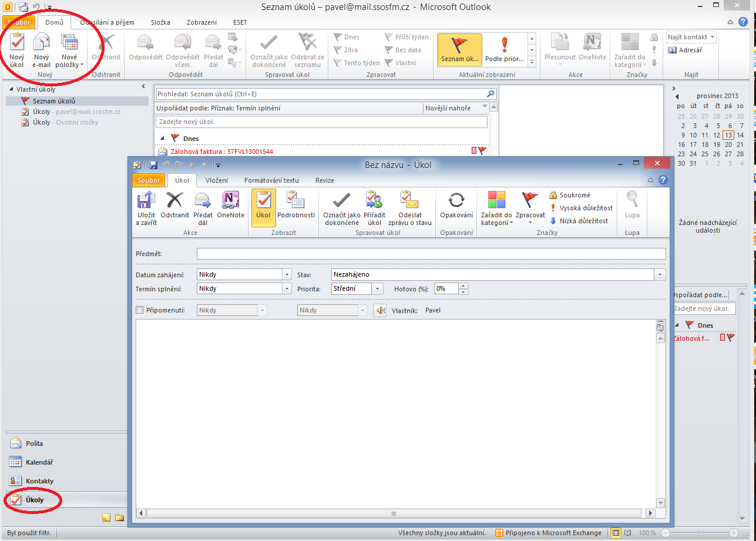This screenshot has height=541, width=756.
Task: Open Zobrazení tab in main window
Action: [x=201, y=22]
